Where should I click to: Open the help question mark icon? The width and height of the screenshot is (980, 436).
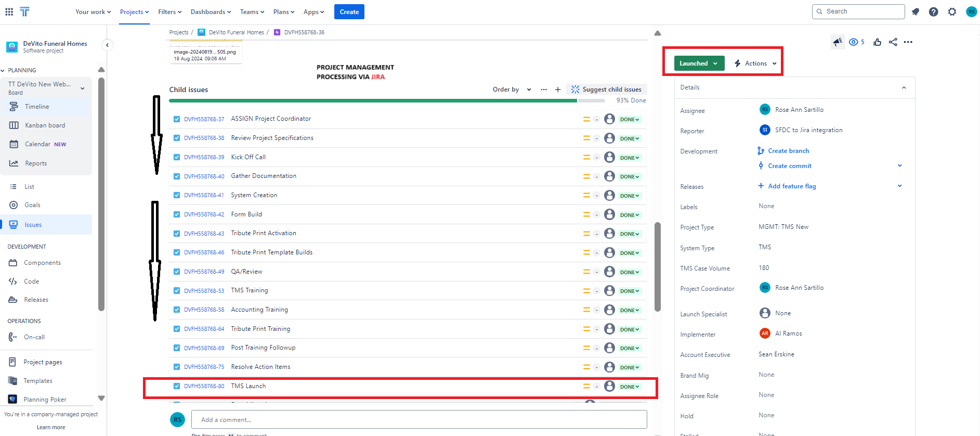[x=934, y=11]
